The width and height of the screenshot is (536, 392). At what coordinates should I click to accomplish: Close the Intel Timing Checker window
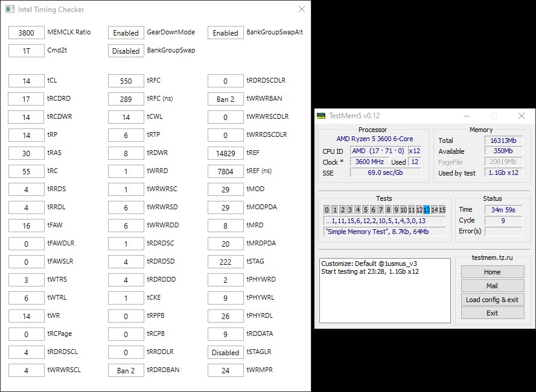302,9
